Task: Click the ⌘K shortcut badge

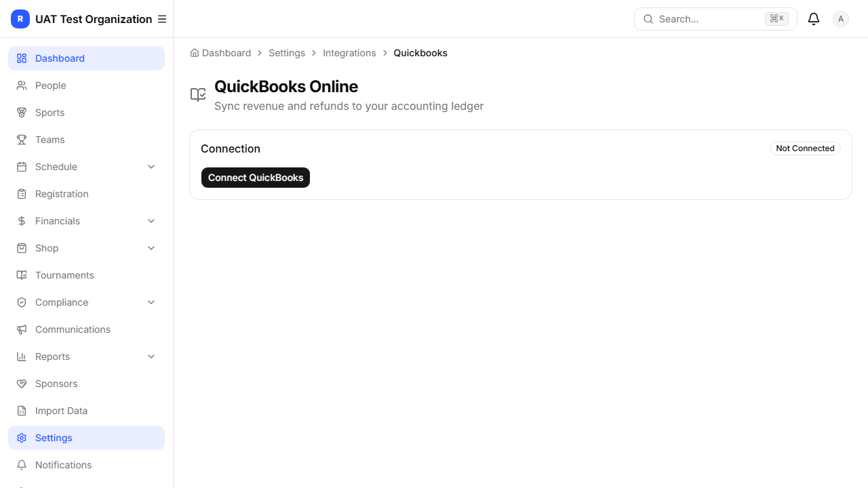Action: click(x=776, y=19)
